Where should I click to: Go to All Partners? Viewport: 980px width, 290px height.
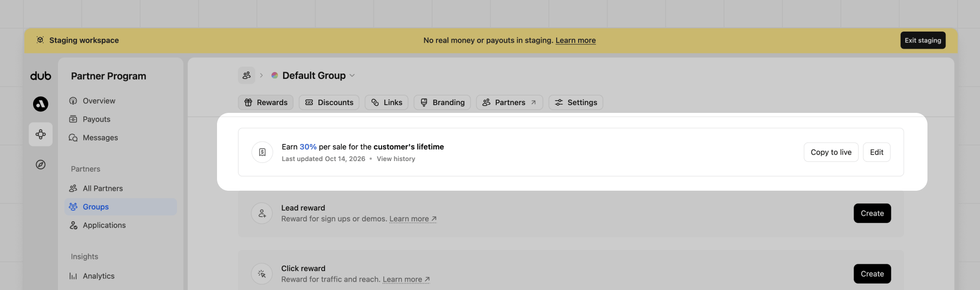click(x=121, y=188)
